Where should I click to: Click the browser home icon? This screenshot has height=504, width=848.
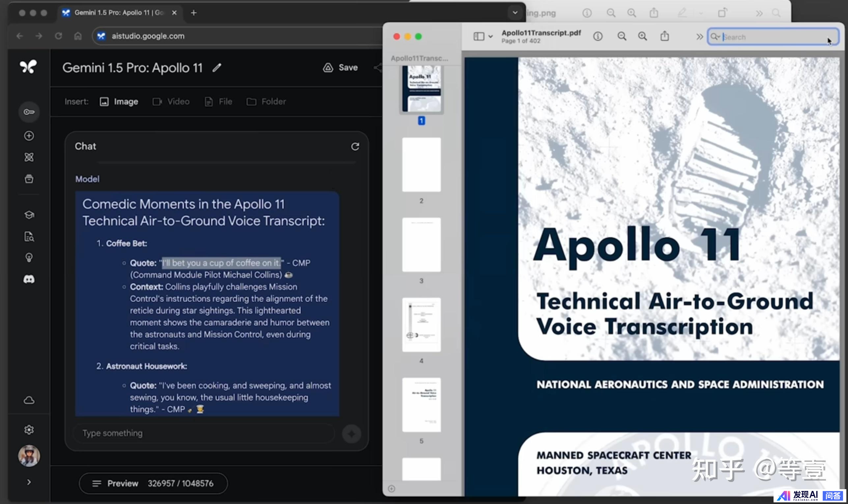78,36
